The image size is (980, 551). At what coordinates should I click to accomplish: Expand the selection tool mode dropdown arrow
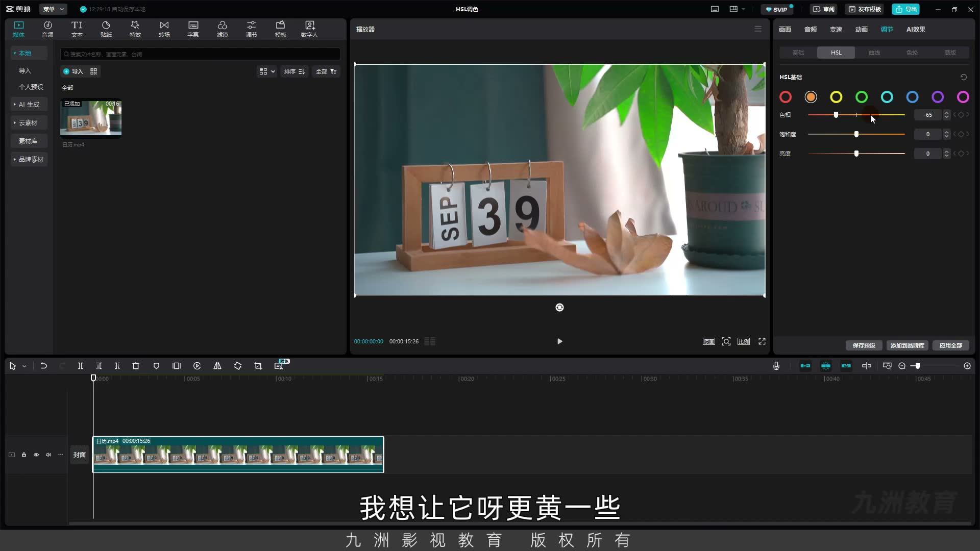pos(24,366)
